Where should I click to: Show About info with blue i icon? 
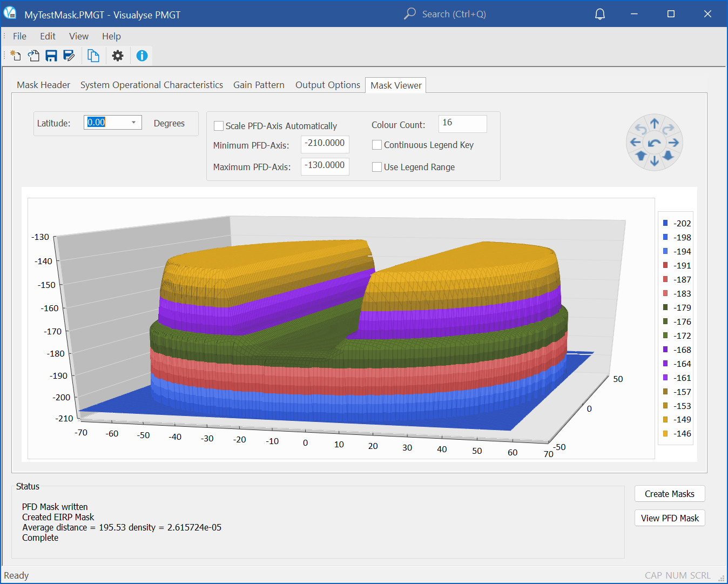pyautogui.click(x=142, y=56)
